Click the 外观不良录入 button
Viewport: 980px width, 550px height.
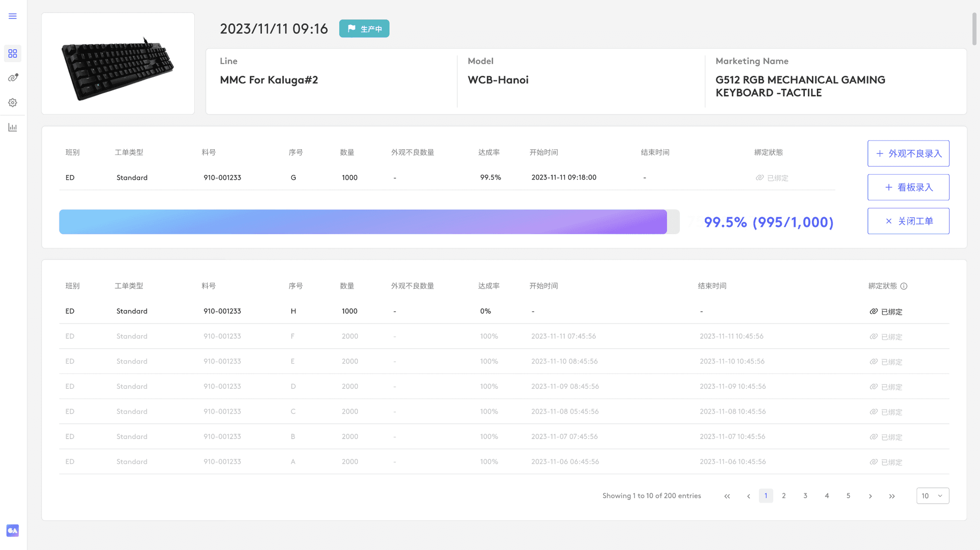[908, 154]
